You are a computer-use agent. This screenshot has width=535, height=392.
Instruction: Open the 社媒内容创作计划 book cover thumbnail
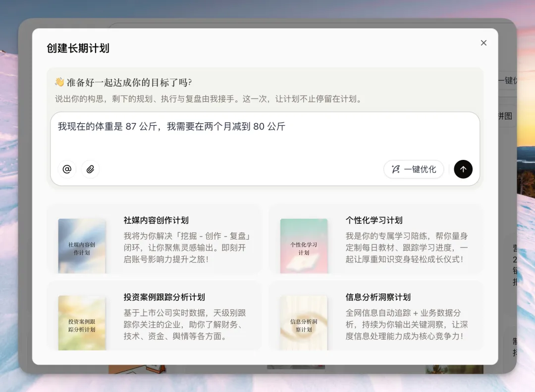[x=82, y=245]
